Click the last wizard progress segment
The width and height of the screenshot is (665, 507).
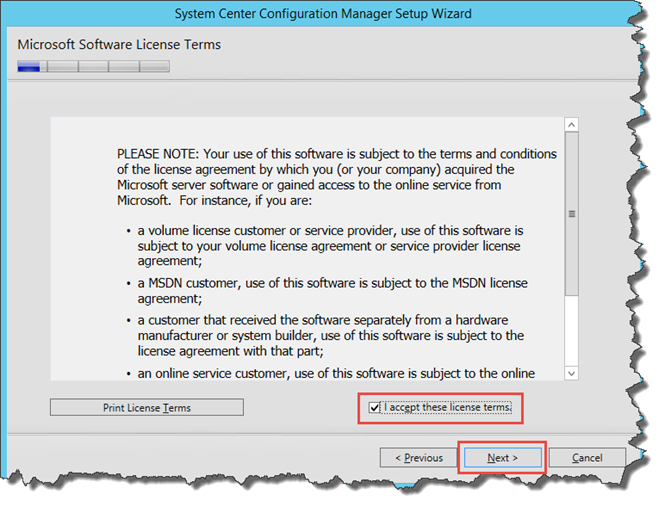[154, 67]
